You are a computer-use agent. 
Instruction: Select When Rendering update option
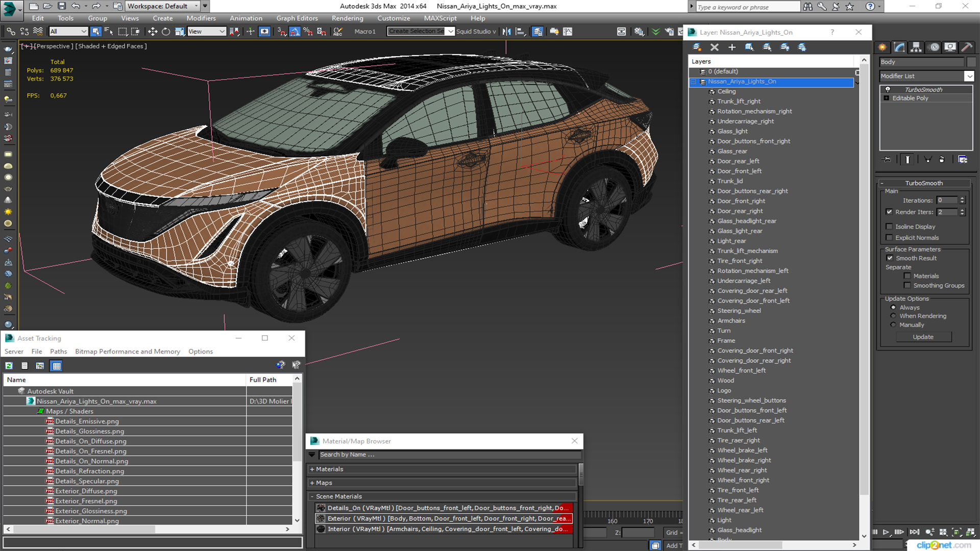[x=893, y=316]
